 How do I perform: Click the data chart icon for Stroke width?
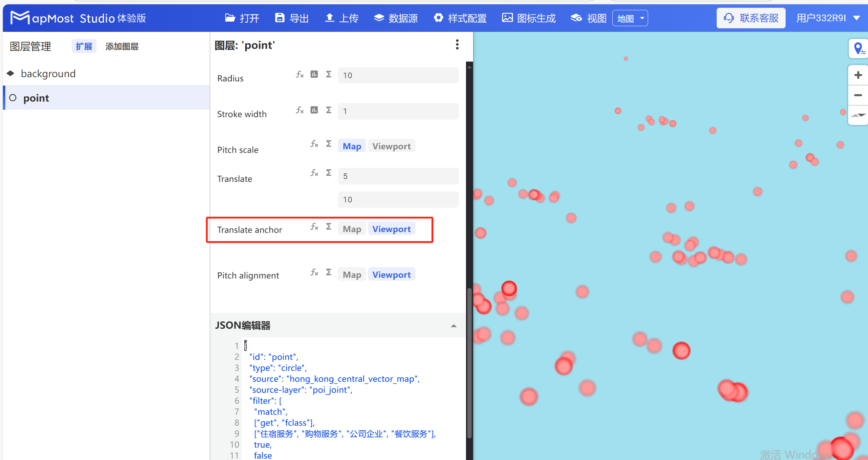314,110
